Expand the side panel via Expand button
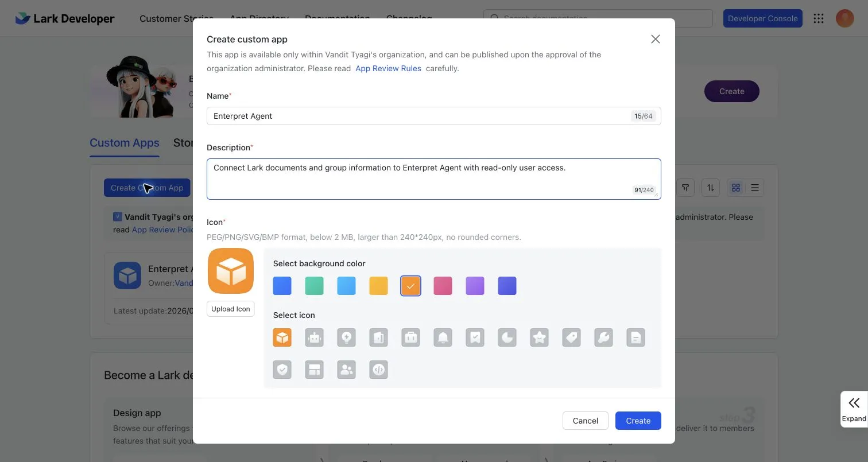868x462 pixels. [x=854, y=409]
